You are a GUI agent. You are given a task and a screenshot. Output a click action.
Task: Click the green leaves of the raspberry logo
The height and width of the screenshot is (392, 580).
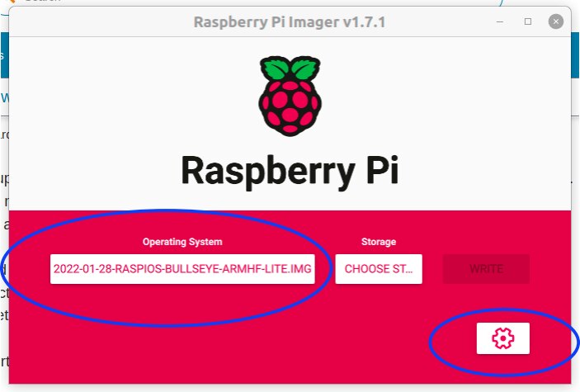[x=290, y=68]
